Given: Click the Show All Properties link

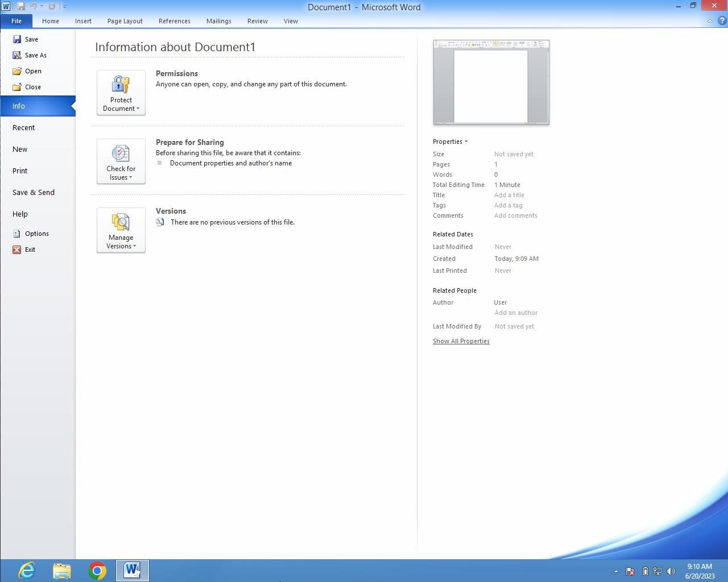Looking at the screenshot, I should (461, 341).
